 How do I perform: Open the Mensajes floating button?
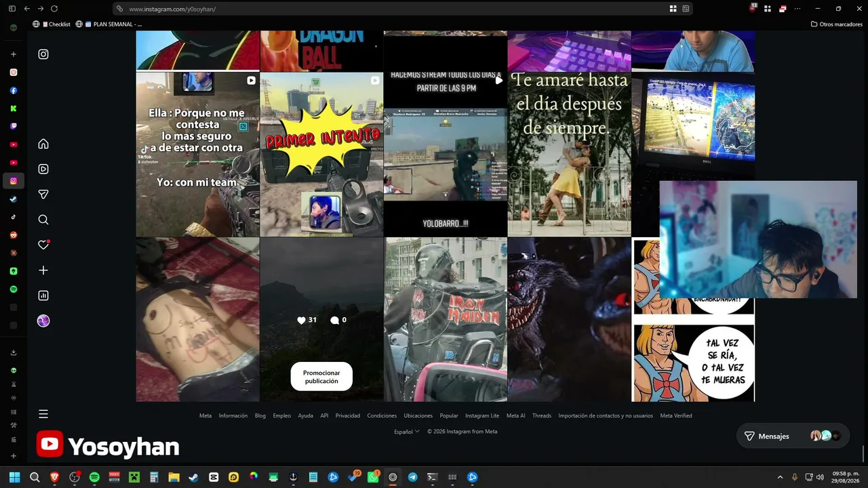point(792,436)
